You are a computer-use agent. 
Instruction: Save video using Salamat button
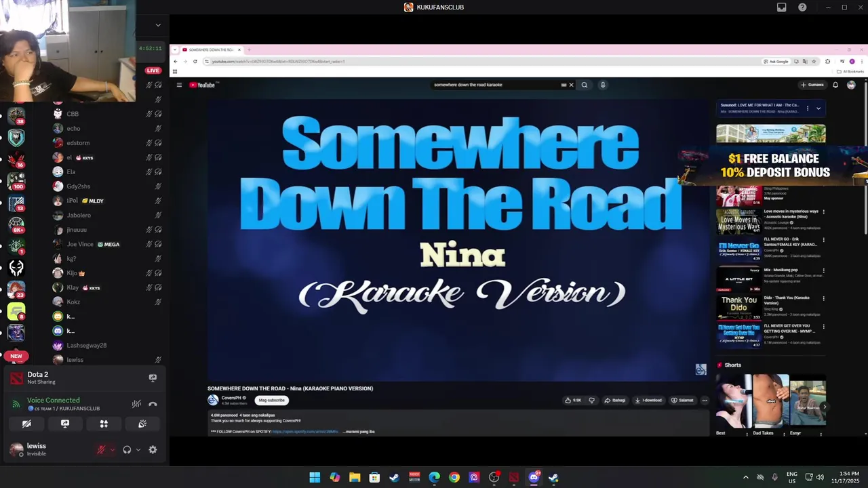[682, 400]
